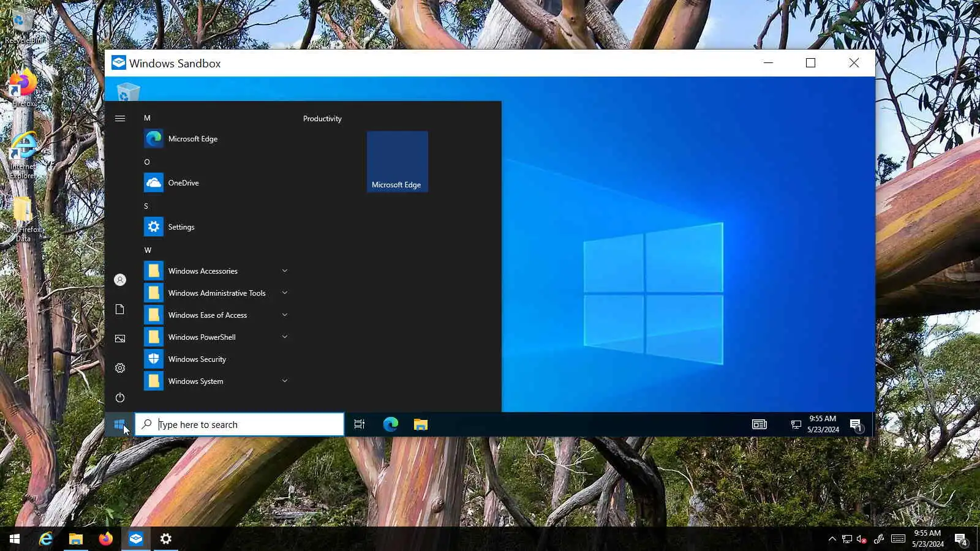Screen dimensions: 980x551
Task: Open Documents from the sandbox Start sidebar
Action: (120, 309)
